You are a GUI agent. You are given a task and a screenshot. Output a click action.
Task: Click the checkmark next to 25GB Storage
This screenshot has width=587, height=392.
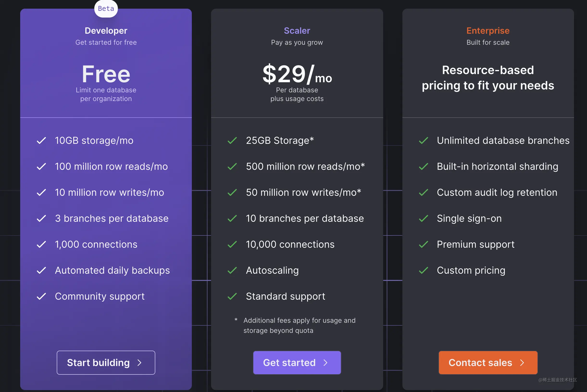point(232,140)
